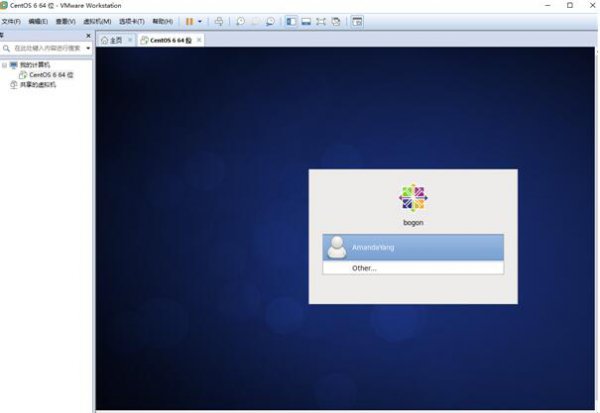Toggle the thumbnail bar view icon
600x413 pixels.
click(x=306, y=21)
